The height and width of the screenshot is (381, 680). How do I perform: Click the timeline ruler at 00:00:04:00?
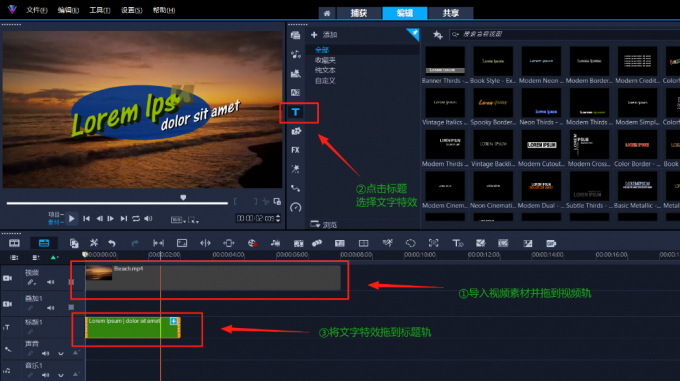pyautogui.click(x=228, y=255)
